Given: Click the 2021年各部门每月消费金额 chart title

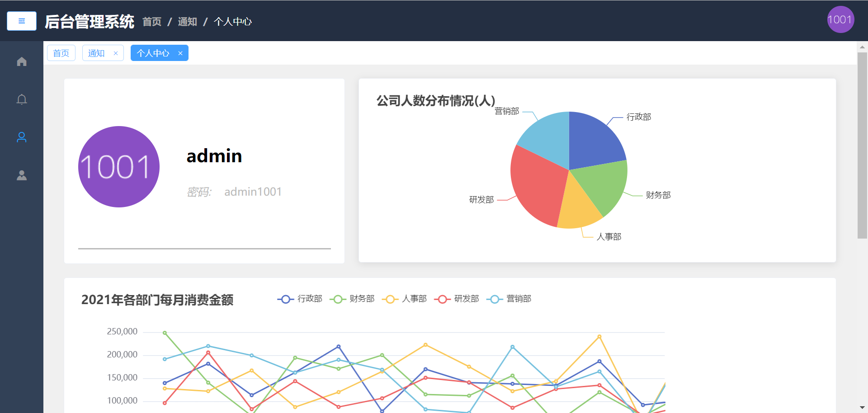Looking at the screenshot, I should [x=157, y=300].
